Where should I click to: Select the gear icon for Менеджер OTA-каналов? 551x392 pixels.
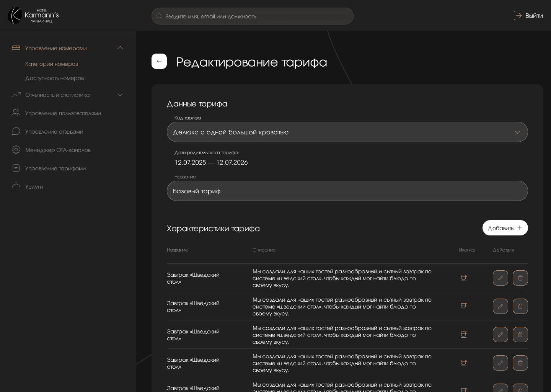pos(16,150)
